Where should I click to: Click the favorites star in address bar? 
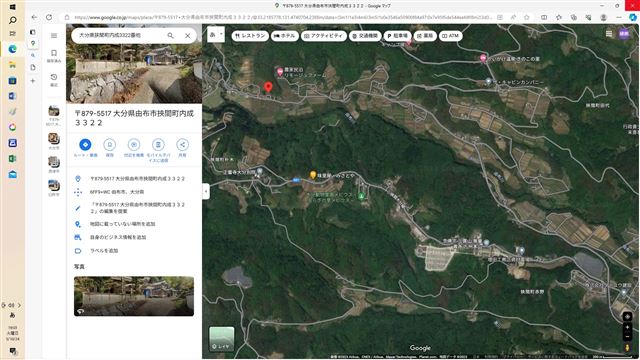coord(527,18)
